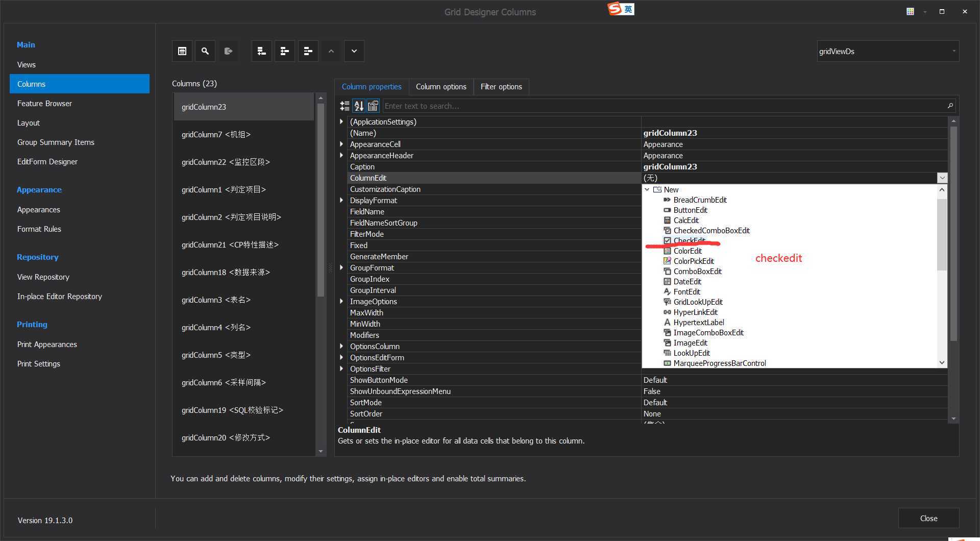This screenshot has width=980, height=541.
Task: Open Feature Browser in sidebar
Action: click(x=80, y=104)
